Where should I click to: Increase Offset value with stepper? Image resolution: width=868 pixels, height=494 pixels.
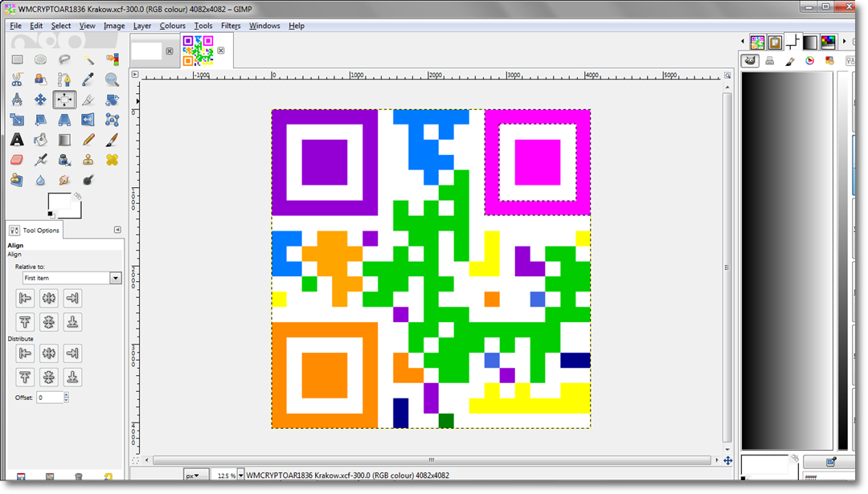67,394
